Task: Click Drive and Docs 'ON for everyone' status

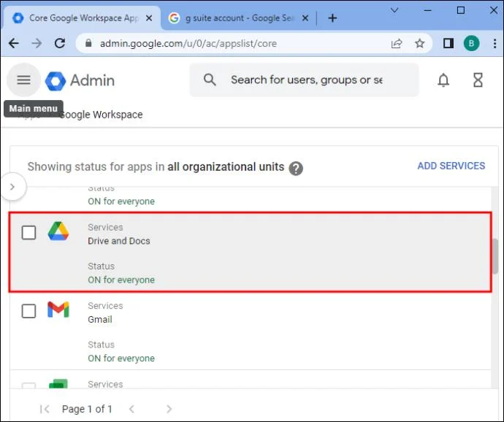Action: coord(121,280)
